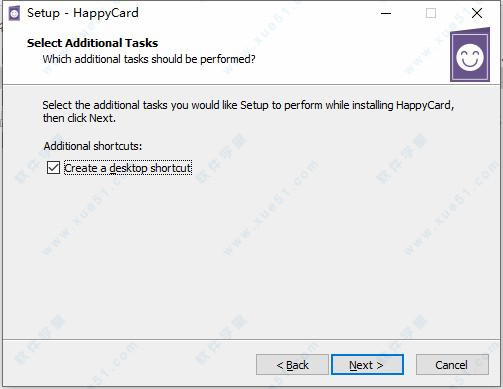Proceed by clicking the 'Next >' button
The image size is (503, 389).
click(367, 365)
